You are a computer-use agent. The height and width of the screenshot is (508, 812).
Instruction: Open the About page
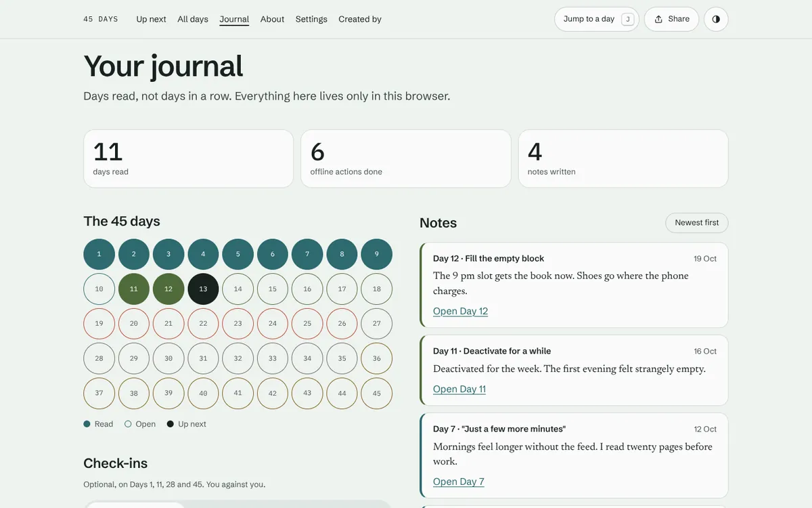point(272,19)
